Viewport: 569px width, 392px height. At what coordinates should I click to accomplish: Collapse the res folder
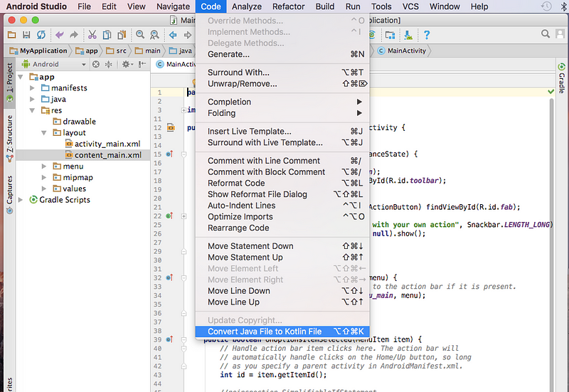[x=32, y=110]
